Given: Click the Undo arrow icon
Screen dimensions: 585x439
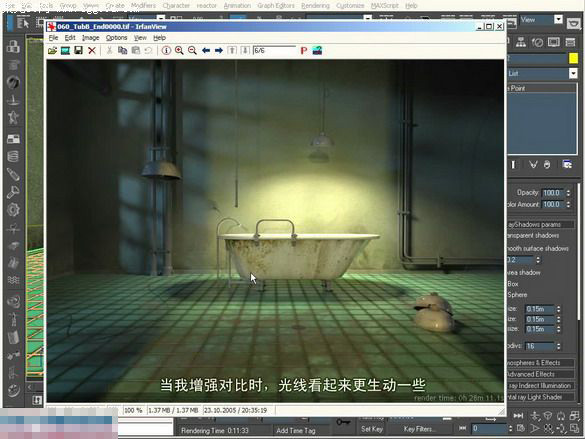Looking at the screenshot, I should pyautogui.click(x=148, y=50).
